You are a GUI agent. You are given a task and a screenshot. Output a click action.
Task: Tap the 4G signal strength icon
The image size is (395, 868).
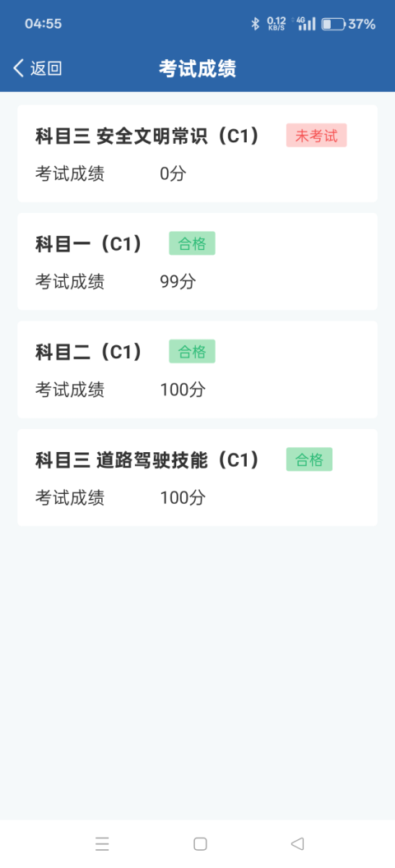[x=306, y=23]
